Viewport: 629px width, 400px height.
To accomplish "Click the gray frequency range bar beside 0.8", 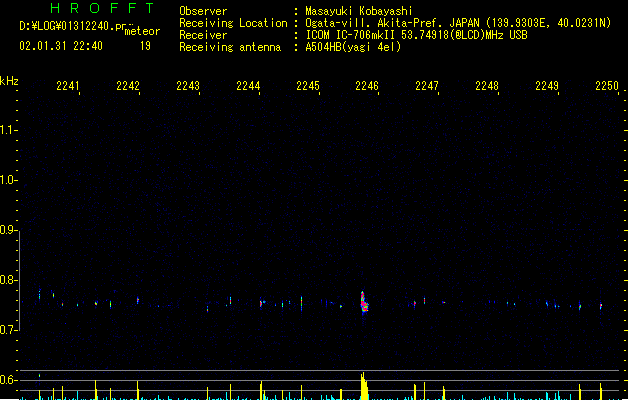I will tap(20, 280).
